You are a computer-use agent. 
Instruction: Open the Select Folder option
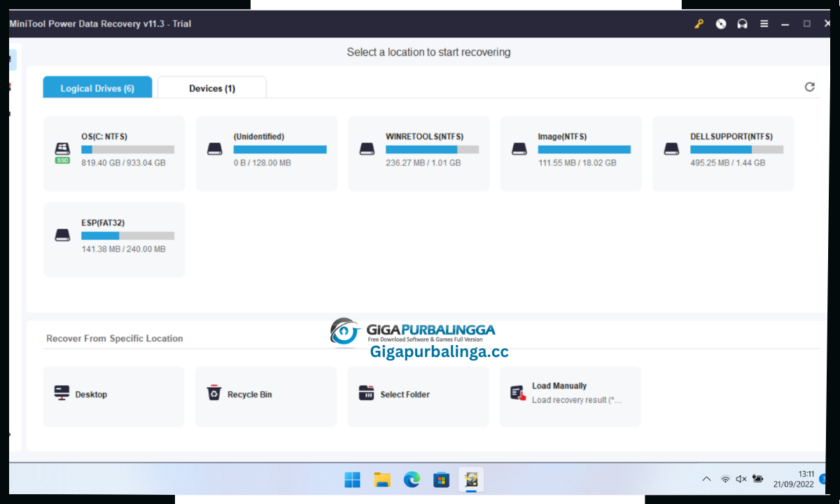(418, 396)
